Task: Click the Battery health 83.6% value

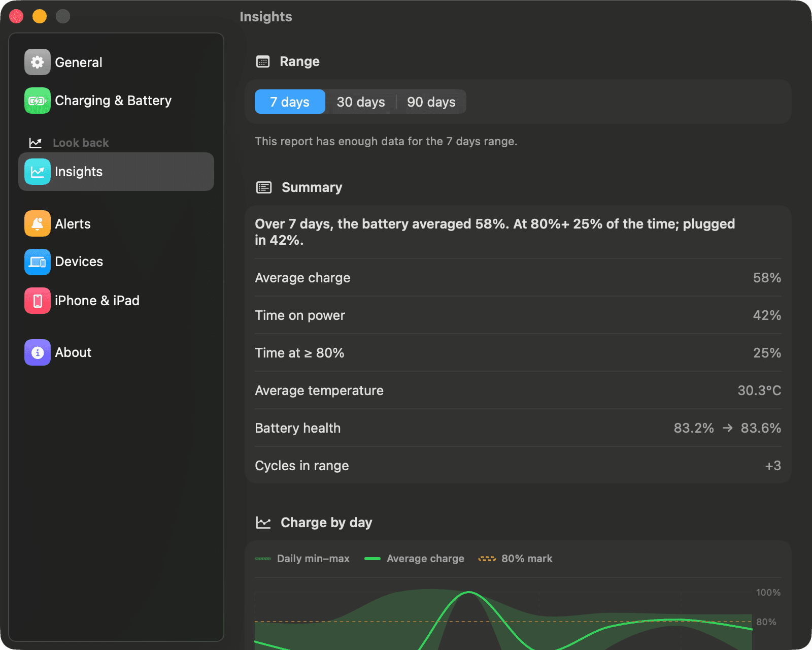Action: 761,428
